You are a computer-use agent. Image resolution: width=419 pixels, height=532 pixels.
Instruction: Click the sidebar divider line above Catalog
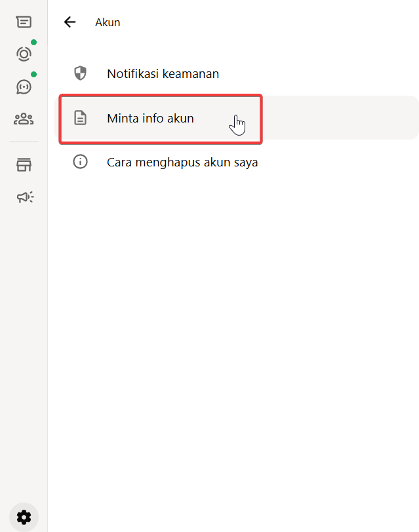[x=24, y=142]
